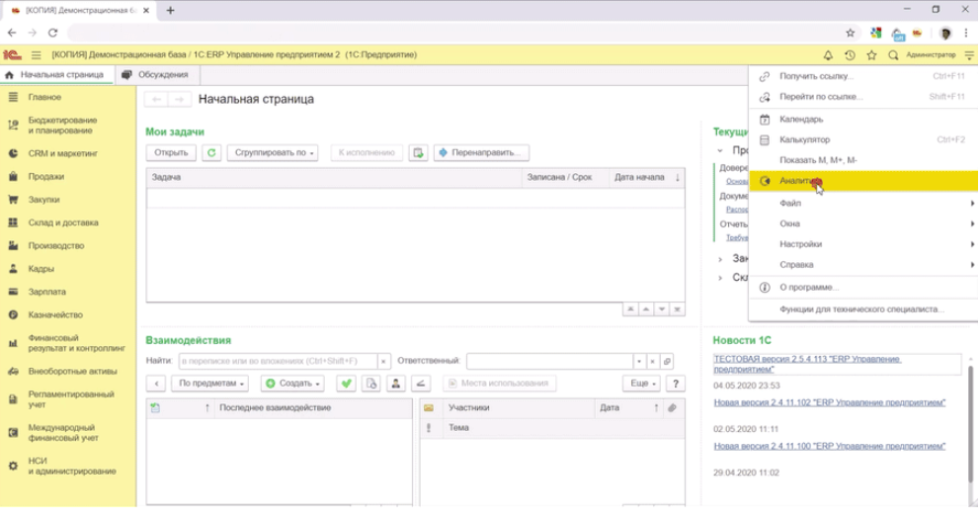The image size is (980, 523).
Task: Open a new browser tab
Action: 171,11
